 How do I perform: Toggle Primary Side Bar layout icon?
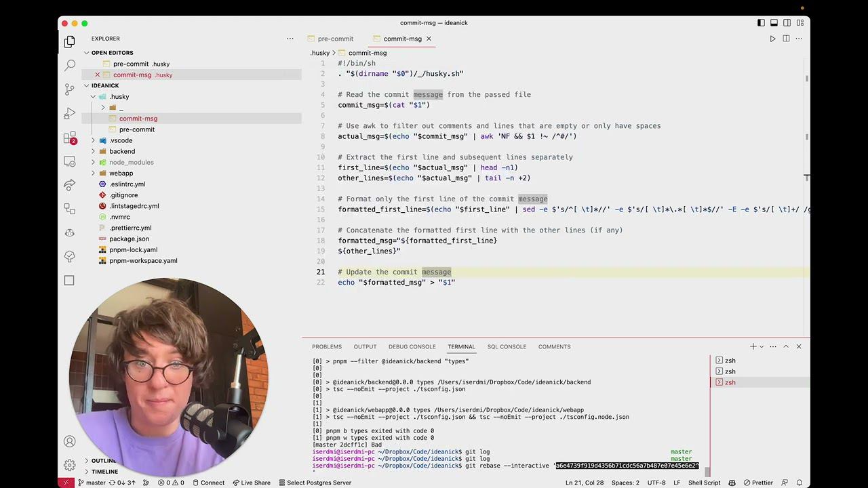point(761,23)
